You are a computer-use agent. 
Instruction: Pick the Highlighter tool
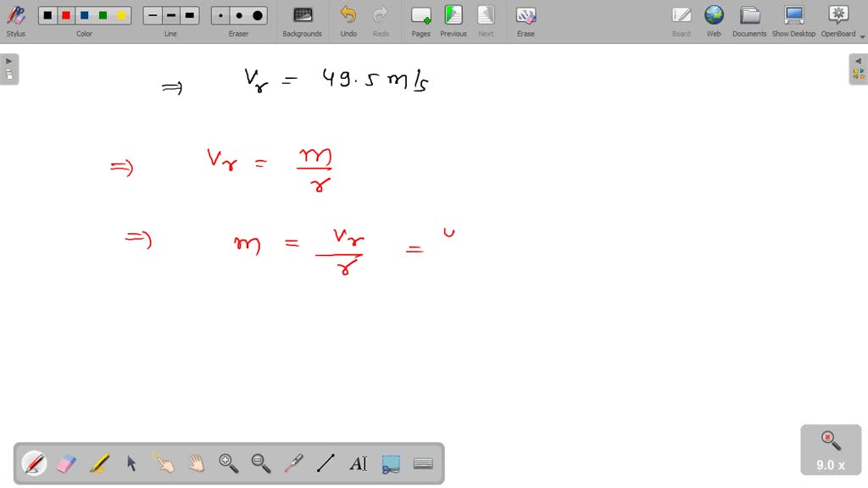(x=99, y=463)
